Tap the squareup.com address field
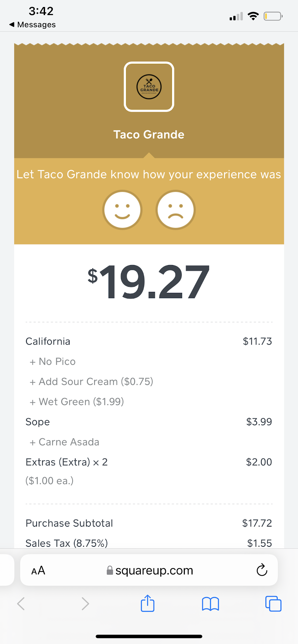 (150, 570)
